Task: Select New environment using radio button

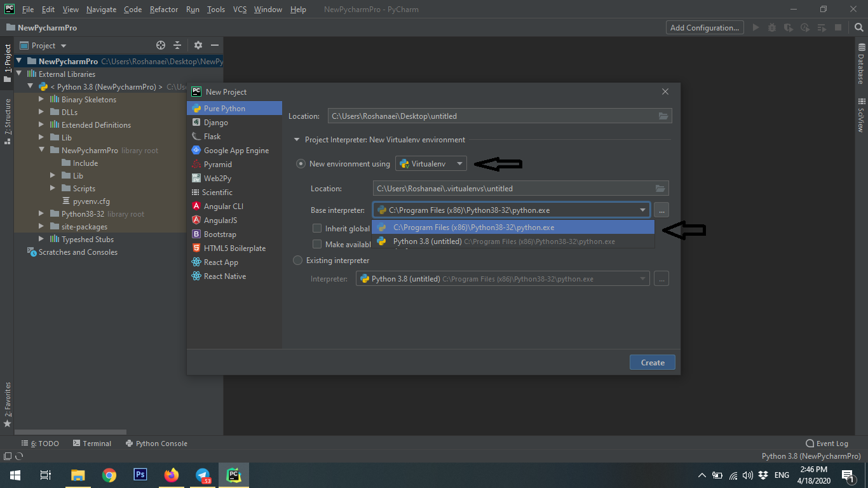Action: tap(301, 164)
